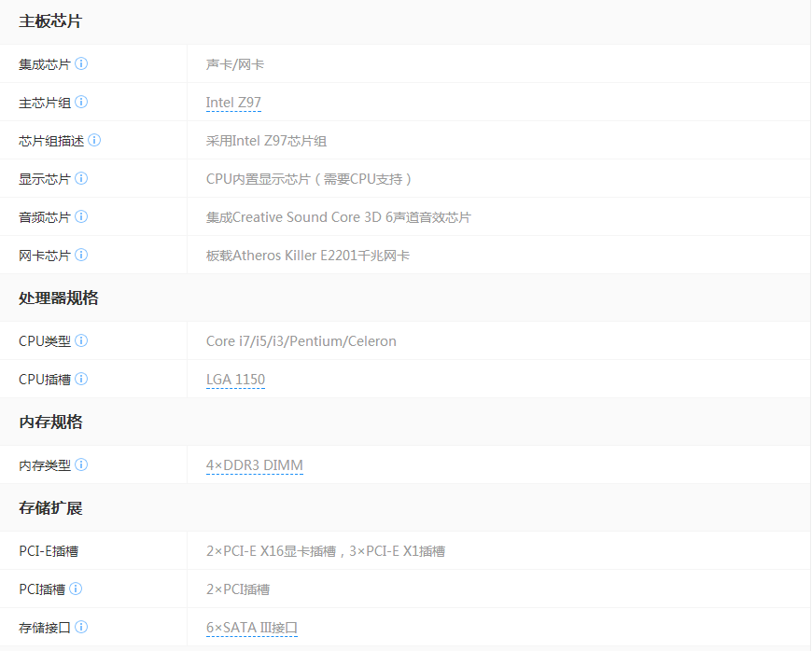Click the 音频芯片 label
812x651 pixels.
(45, 218)
